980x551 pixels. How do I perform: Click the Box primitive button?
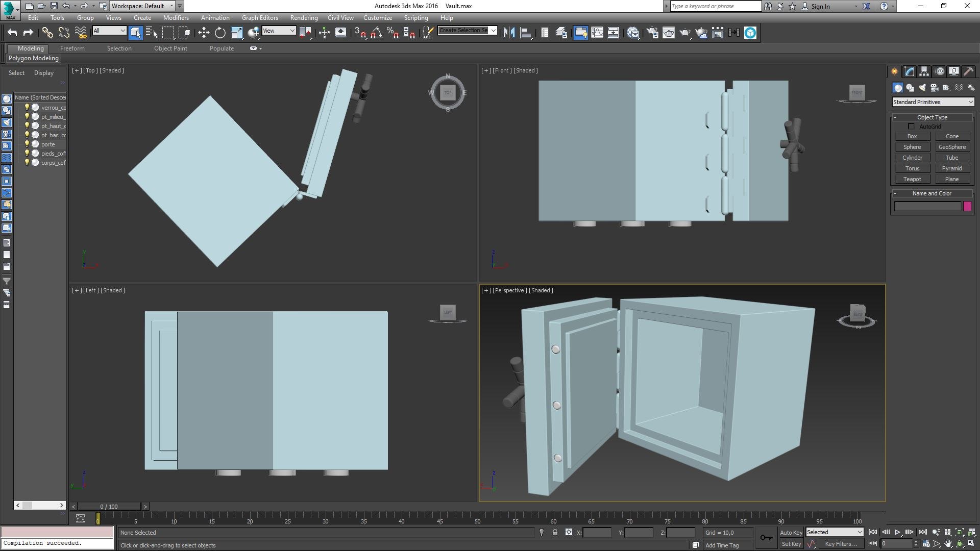(x=912, y=136)
